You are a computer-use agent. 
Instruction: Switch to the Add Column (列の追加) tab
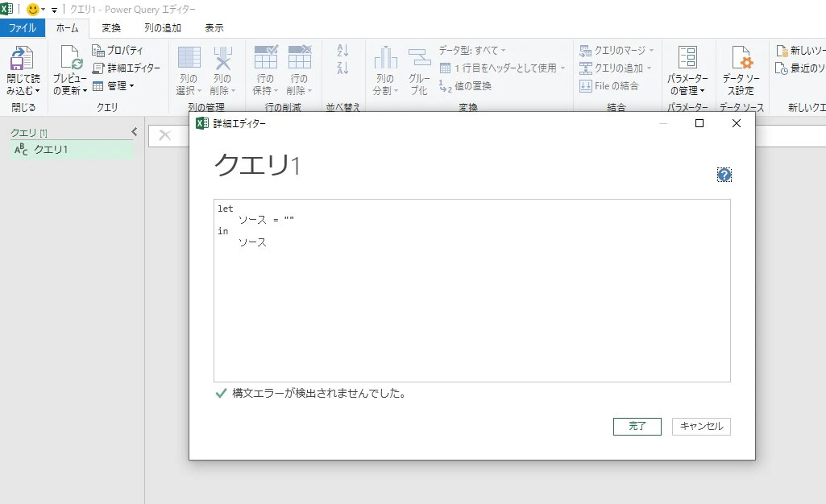click(163, 28)
